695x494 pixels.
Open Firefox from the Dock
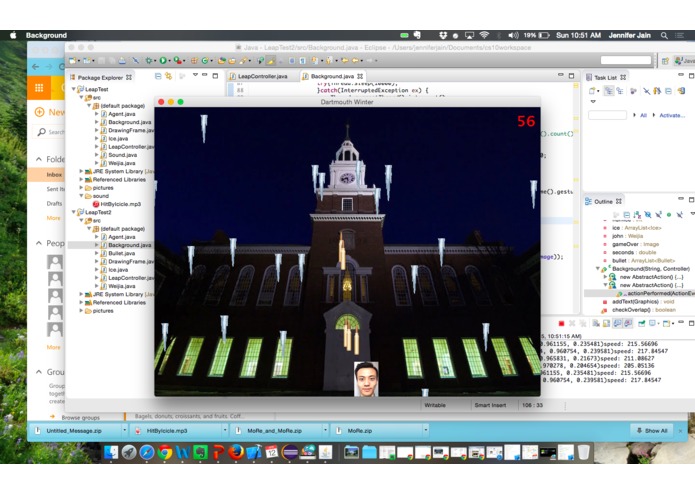[236, 452]
